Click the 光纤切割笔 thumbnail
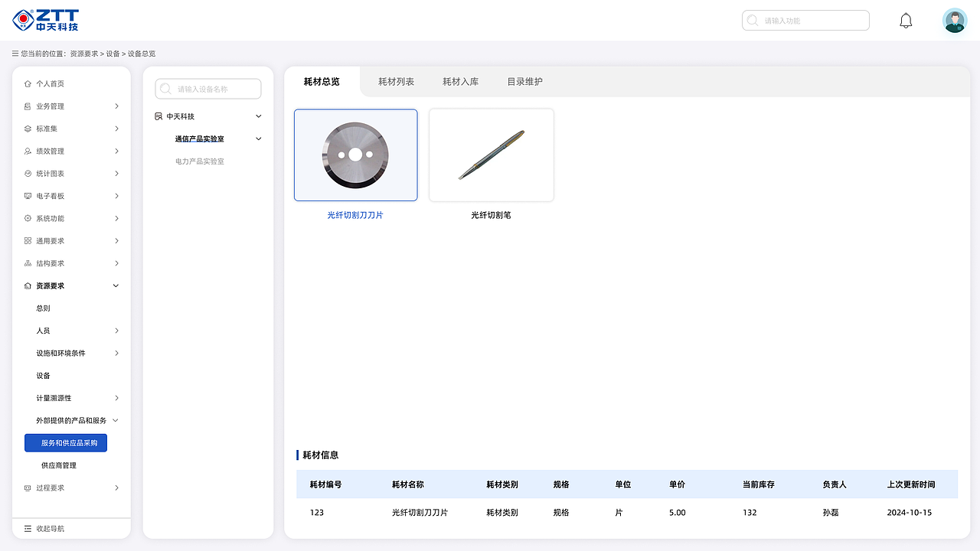980x551 pixels. click(491, 155)
